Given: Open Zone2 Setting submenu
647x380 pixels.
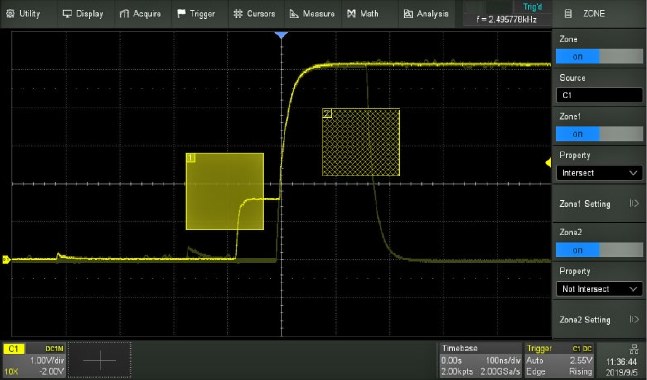Looking at the screenshot, I should (599, 319).
